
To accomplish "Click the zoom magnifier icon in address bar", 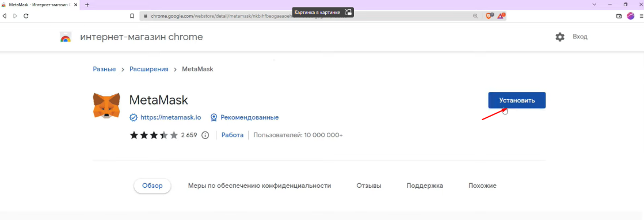I will 475,16.
